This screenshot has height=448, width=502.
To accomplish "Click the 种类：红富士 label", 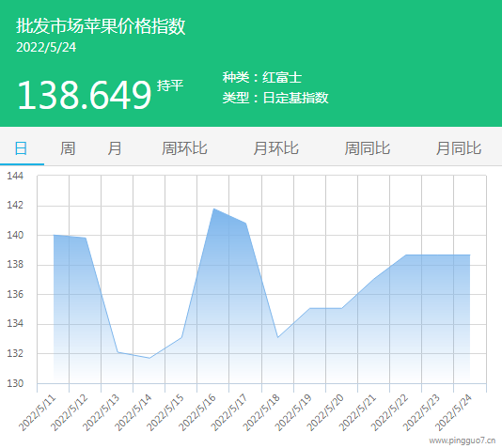I will click(x=262, y=77).
